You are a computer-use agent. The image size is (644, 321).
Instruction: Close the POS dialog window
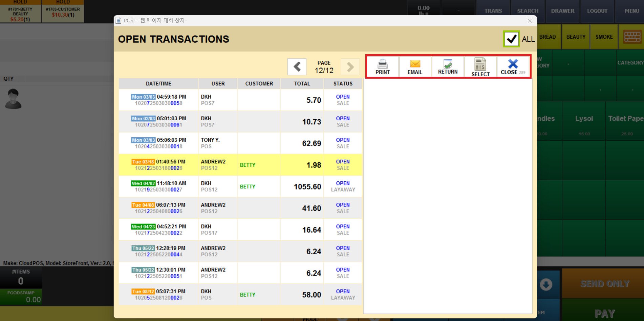[530, 21]
